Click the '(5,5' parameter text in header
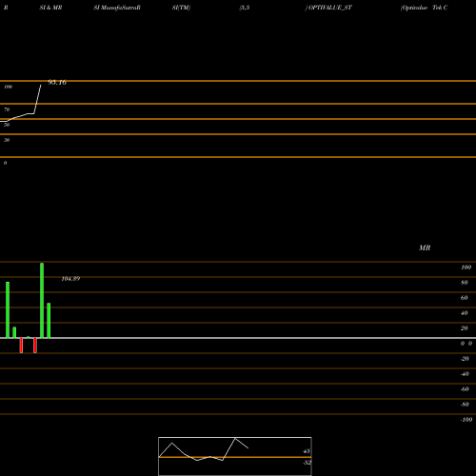 coord(245,8)
